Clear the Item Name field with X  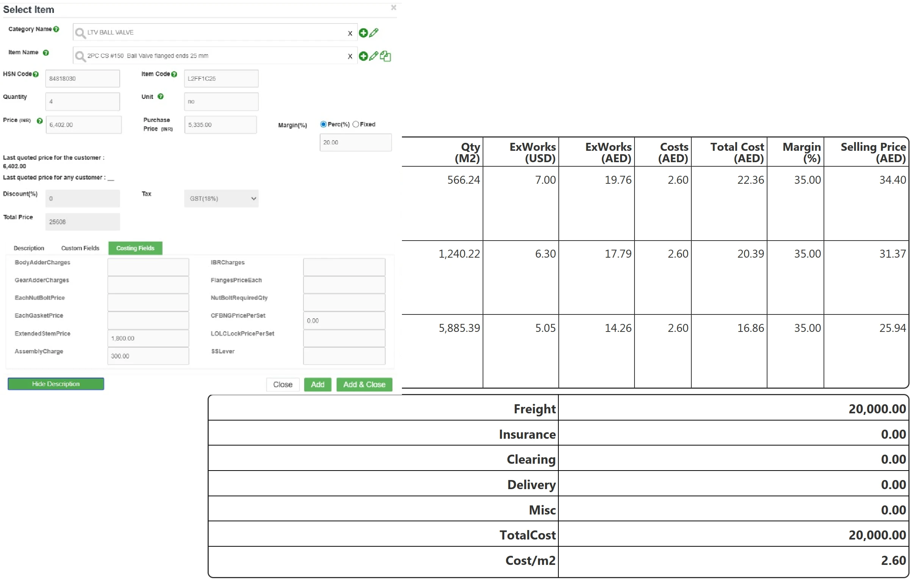coord(350,56)
